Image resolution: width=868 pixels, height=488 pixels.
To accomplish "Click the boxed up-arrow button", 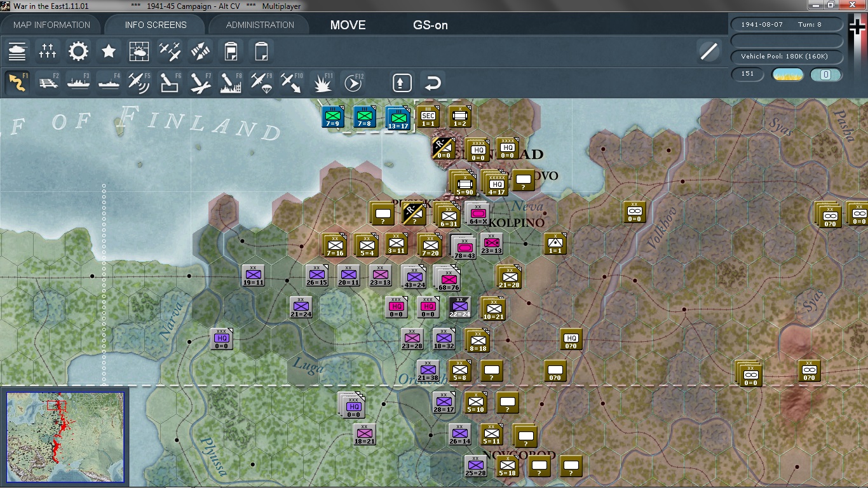I will pyautogui.click(x=402, y=83).
